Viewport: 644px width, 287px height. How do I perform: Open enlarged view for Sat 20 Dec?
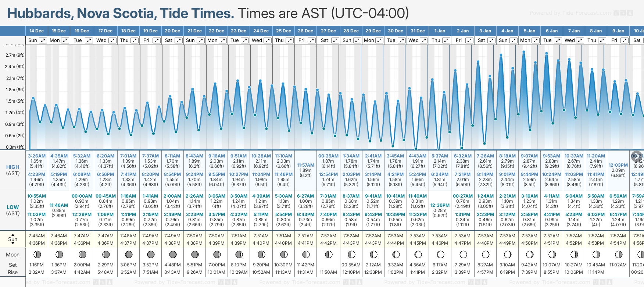pyautogui.click(x=178, y=40)
